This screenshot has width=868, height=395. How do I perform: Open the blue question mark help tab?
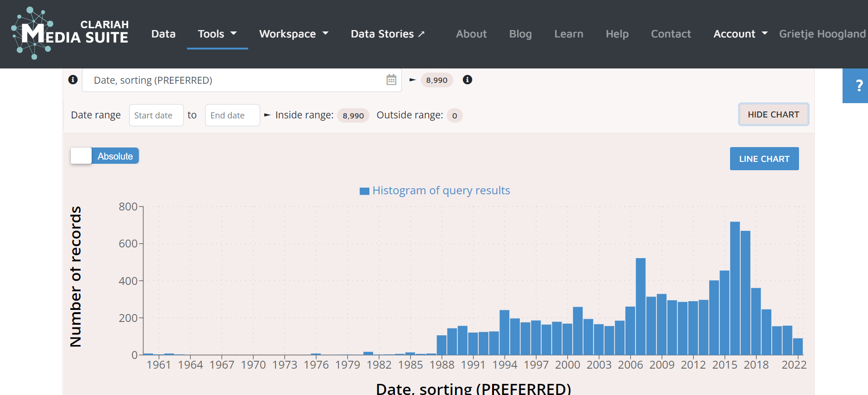pyautogui.click(x=857, y=86)
